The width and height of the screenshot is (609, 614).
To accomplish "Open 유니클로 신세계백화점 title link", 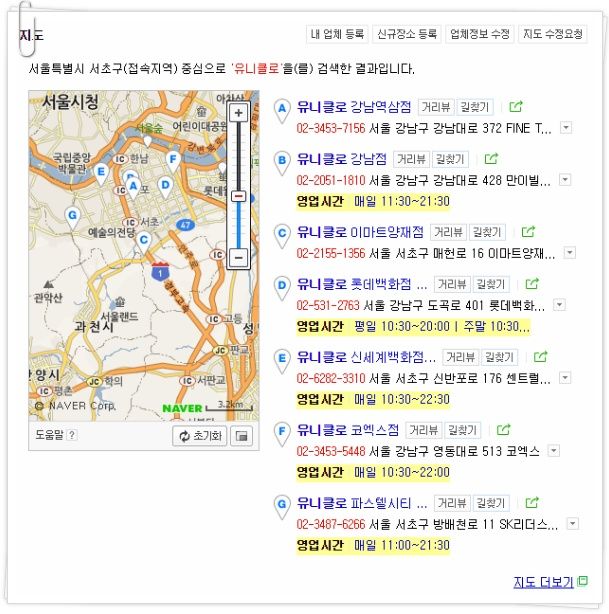I will pyautogui.click(x=367, y=357).
